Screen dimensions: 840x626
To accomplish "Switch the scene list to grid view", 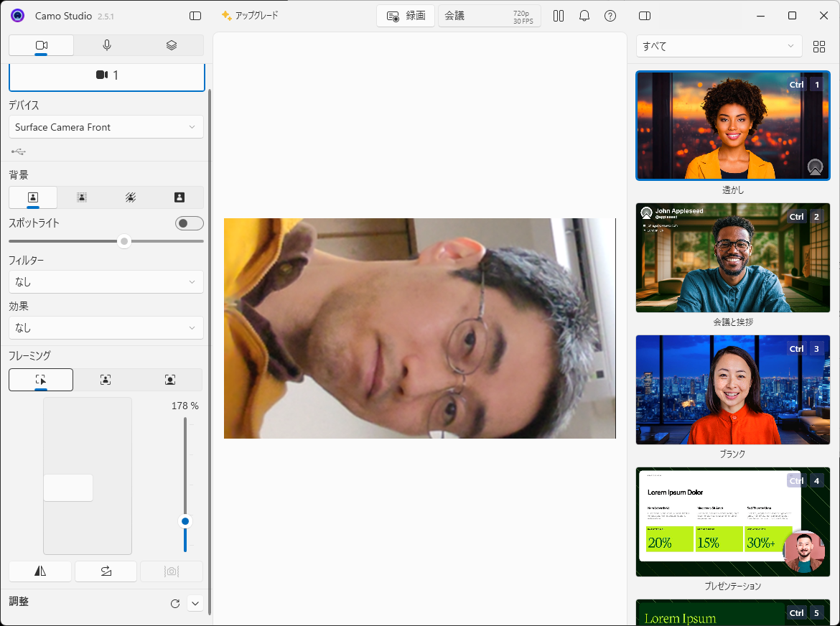I will pyautogui.click(x=818, y=47).
